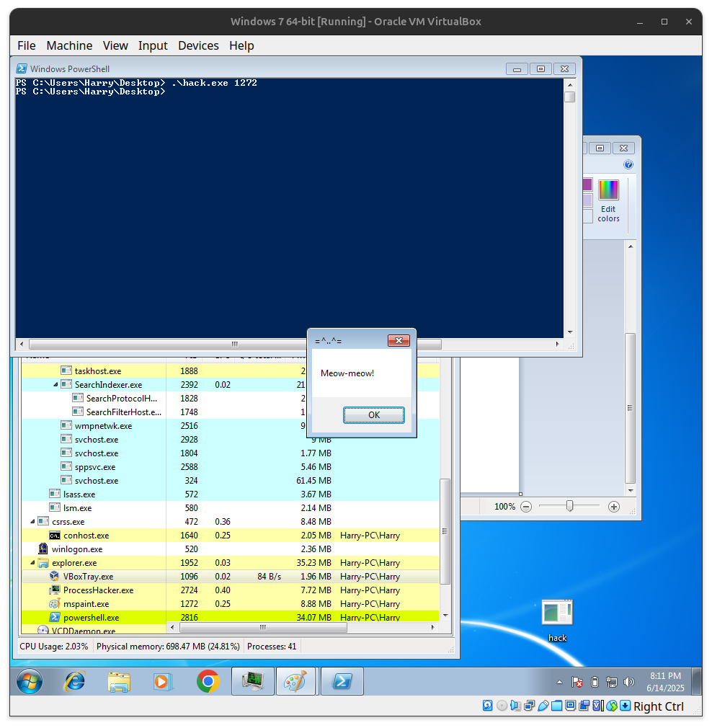712x728 pixels.
Task: Click OK in the Meow-meow dialog
Action: click(x=373, y=414)
